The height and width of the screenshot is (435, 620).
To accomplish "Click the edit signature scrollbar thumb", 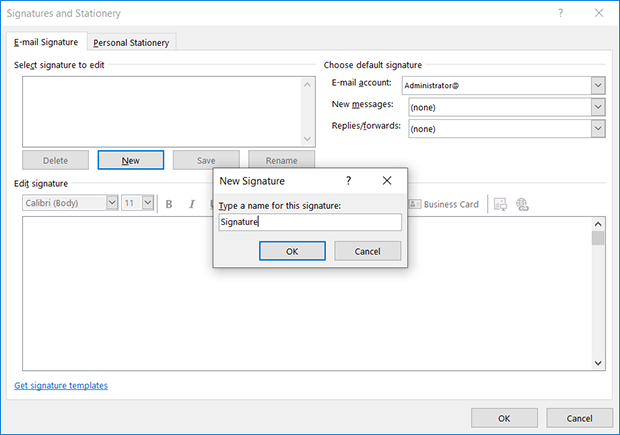I will 598,238.
